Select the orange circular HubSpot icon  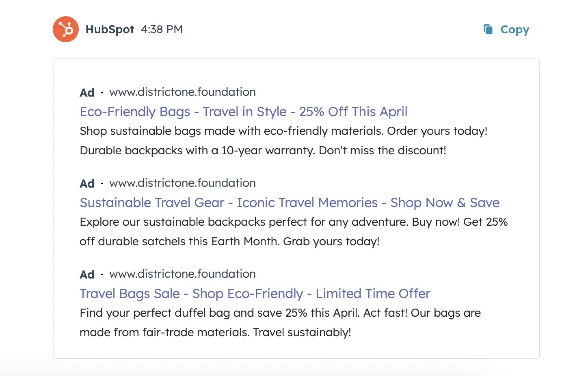[x=66, y=29]
